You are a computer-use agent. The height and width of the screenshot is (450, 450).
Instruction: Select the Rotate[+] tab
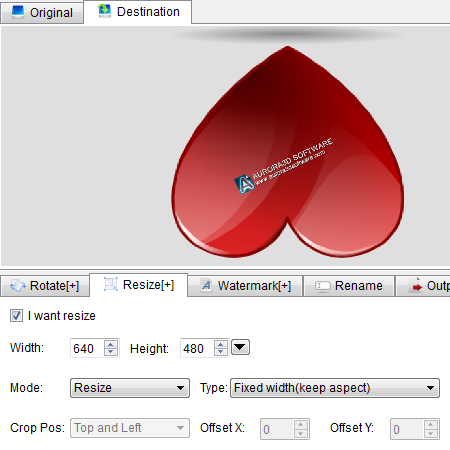pos(45,286)
